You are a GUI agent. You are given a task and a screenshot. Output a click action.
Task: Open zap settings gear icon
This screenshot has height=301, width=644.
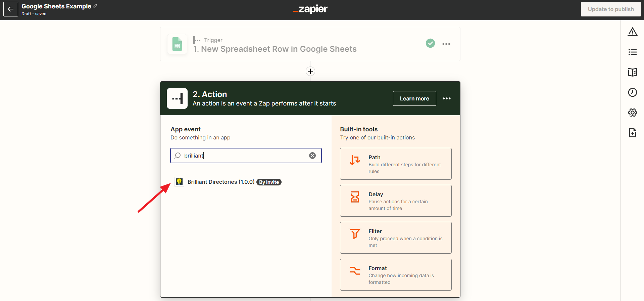pyautogui.click(x=633, y=113)
